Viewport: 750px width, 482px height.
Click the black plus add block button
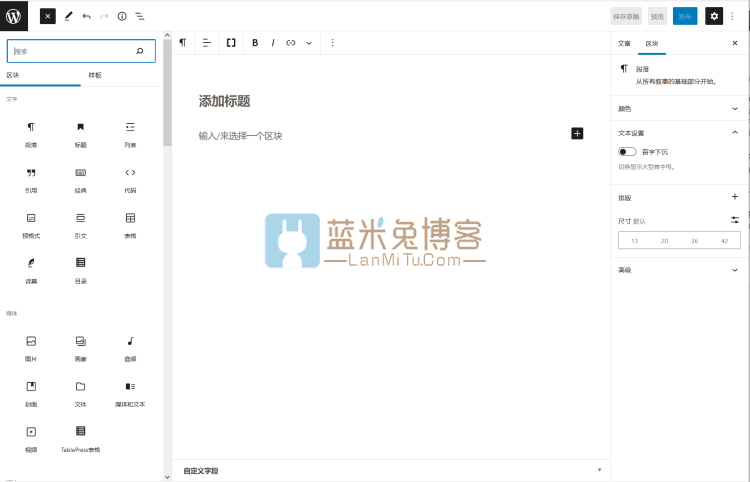(x=577, y=133)
